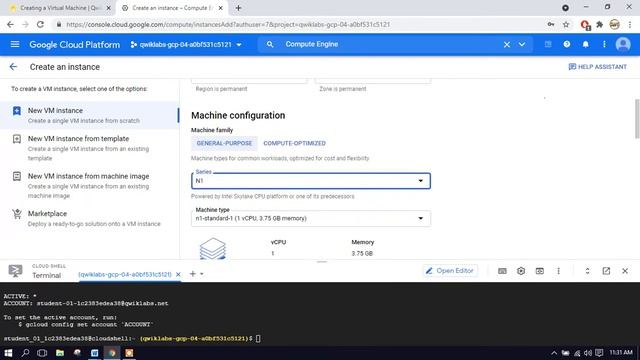Select New VM instance from machine image
Screen dimensions: 640x360
pos(90,185)
